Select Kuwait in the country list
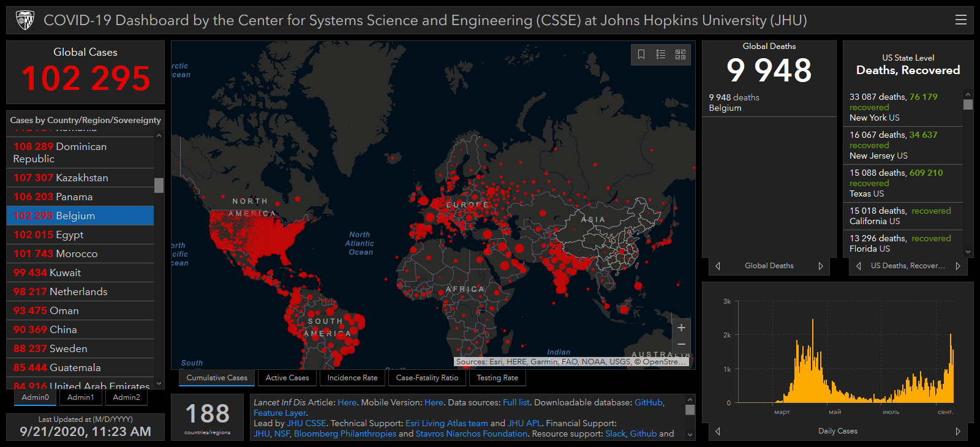 point(80,272)
